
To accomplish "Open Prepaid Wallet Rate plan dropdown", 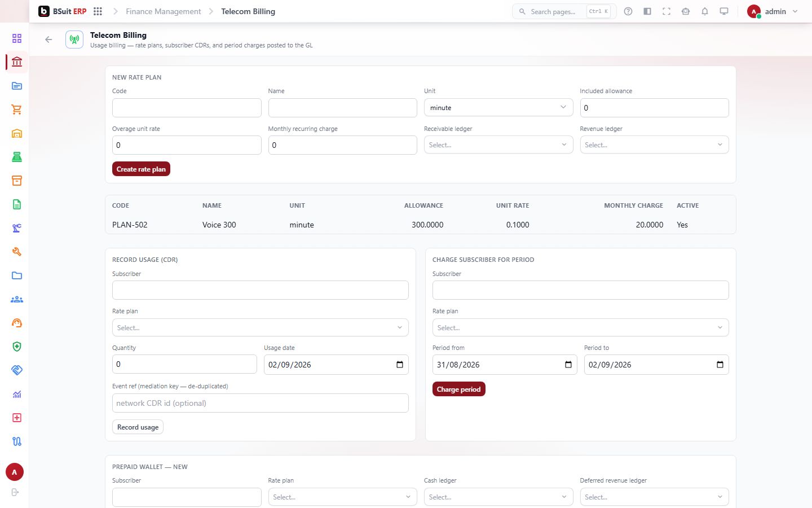I will pyautogui.click(x=342, y=497).
